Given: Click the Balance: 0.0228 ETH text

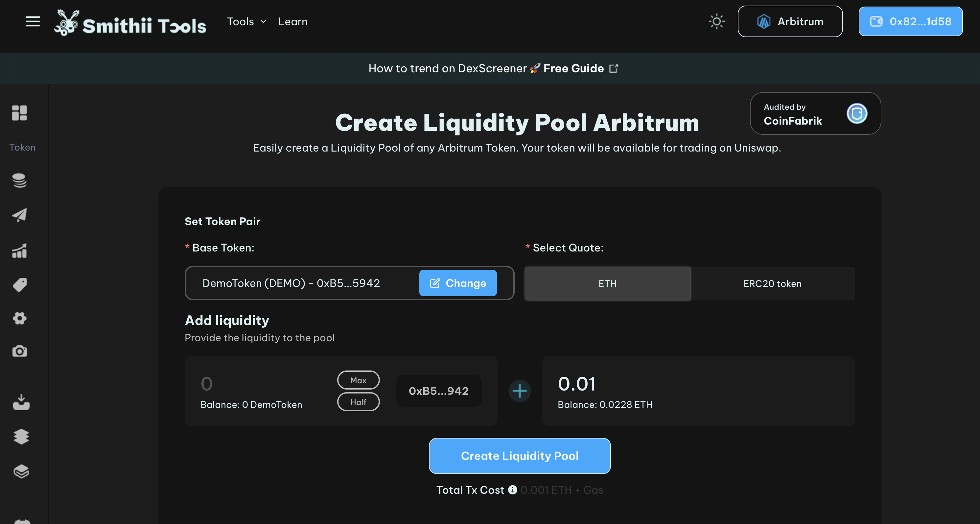Looking at the screenshot, I should click(604, 405).
